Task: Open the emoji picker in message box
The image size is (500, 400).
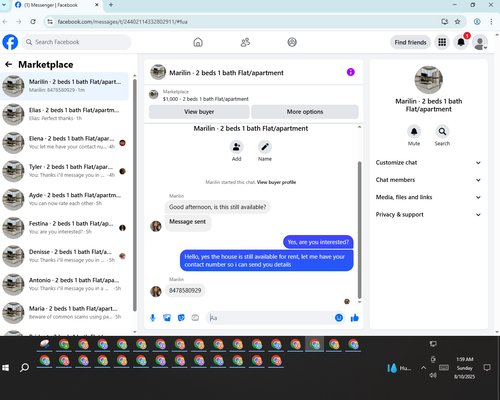Action: (x=339, y=318)
